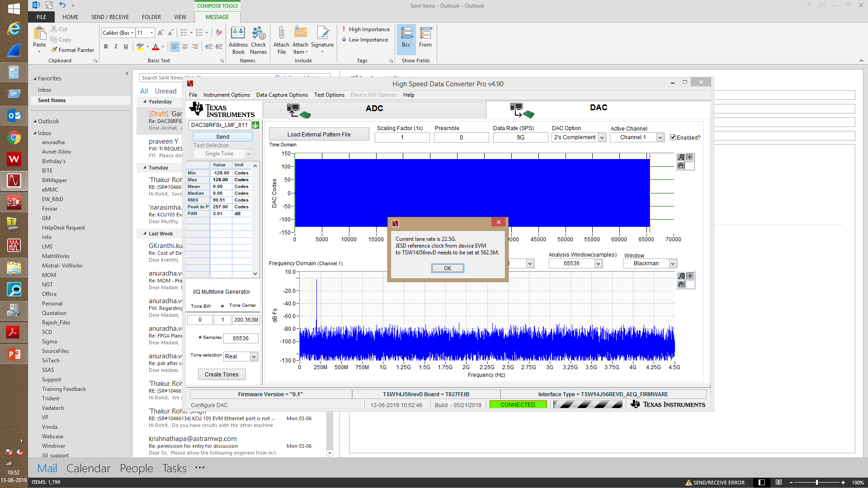Toggle Low Importance tag
868x488 pixels.
365,40
